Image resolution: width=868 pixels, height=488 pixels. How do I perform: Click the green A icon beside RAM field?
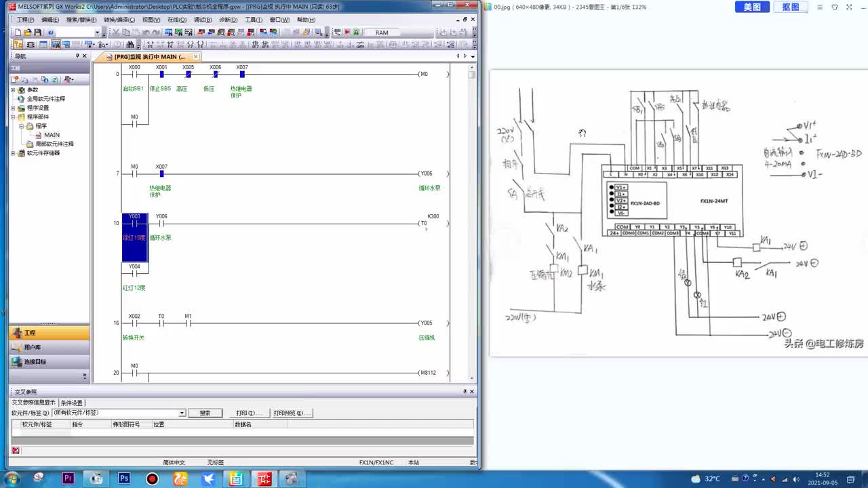pyautogui.click(x=356, y=33)
